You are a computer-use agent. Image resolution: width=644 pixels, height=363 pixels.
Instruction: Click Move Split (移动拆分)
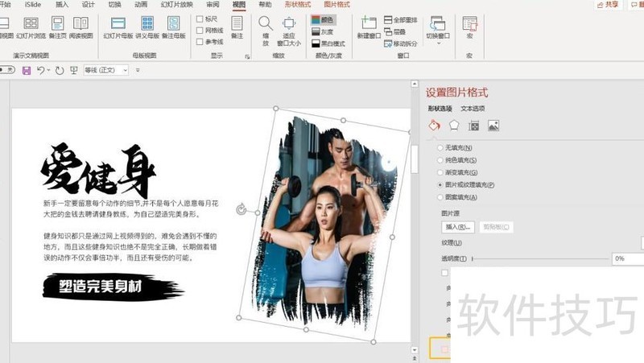tap(400, 43)
